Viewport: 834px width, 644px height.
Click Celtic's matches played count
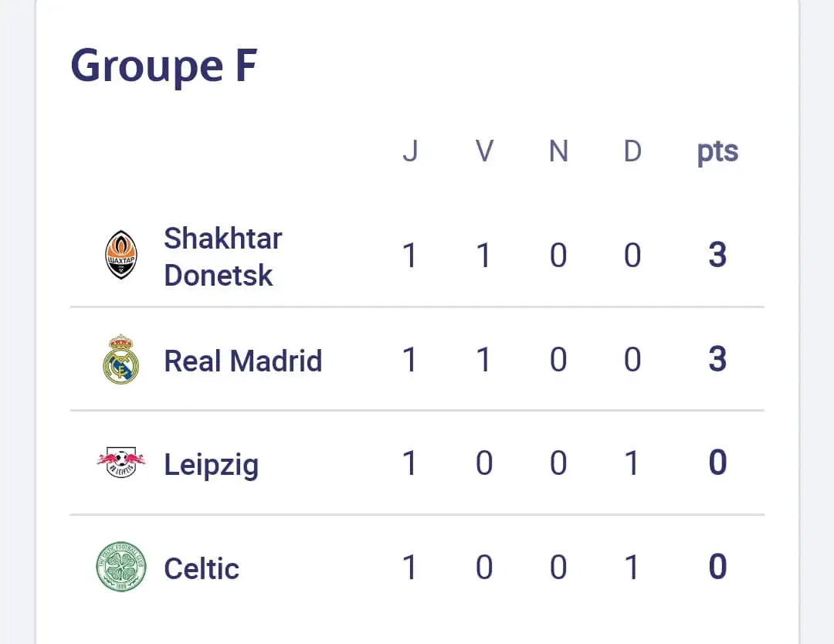pos(410,568)
